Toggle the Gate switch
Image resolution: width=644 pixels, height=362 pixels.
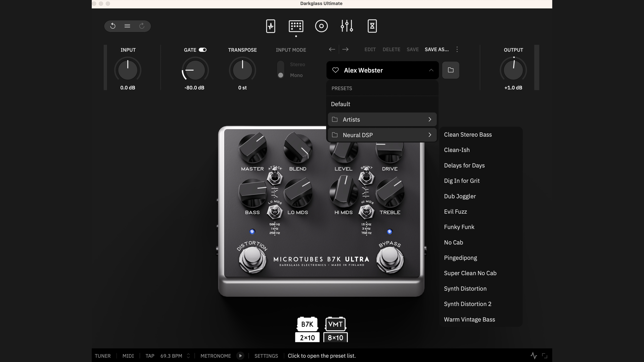point(203,50)
